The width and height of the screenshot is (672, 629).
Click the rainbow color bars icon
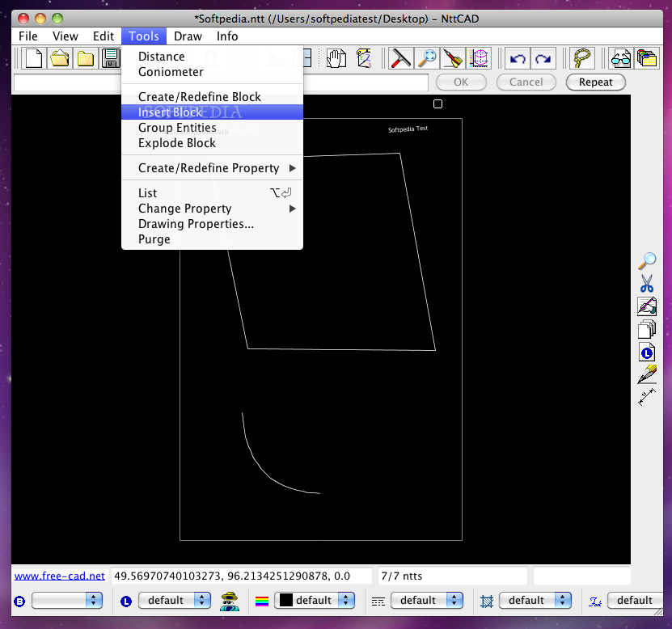tap(261, 602)
